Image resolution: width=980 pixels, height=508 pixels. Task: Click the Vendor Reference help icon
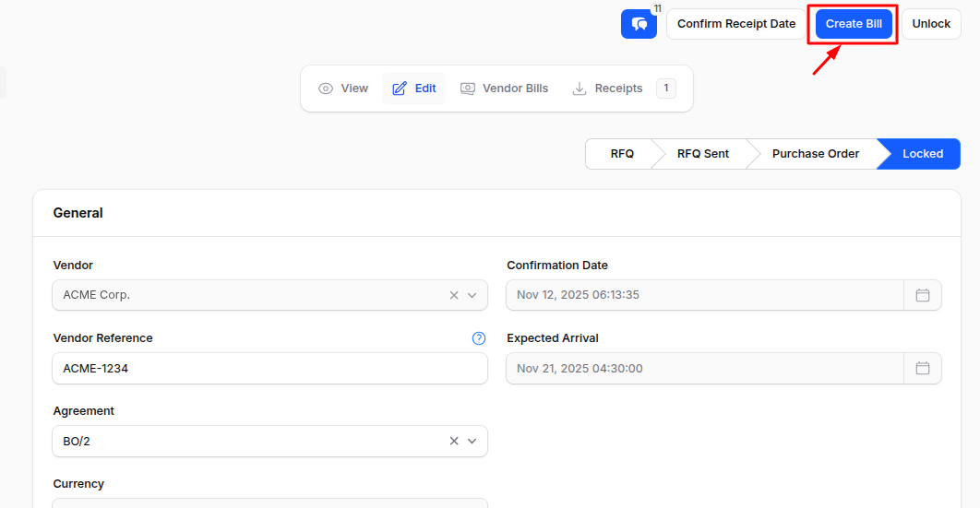[479, 338]
